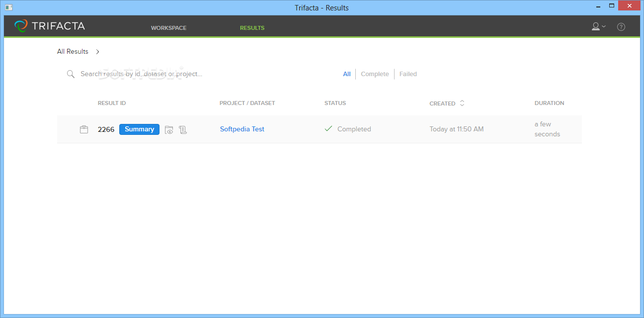Click the Project / Dataset column header
Viewport: 644px width, 318px height.
247,104
